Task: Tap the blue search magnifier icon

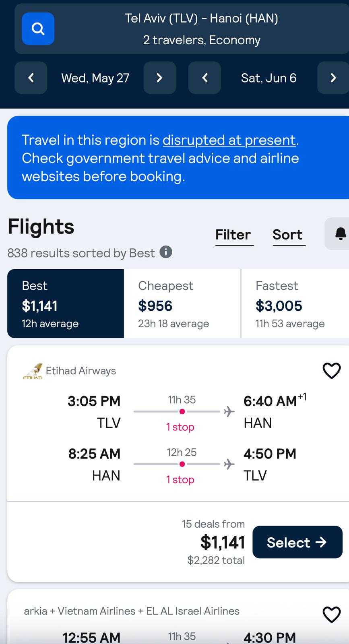Action: pos(38,29)
